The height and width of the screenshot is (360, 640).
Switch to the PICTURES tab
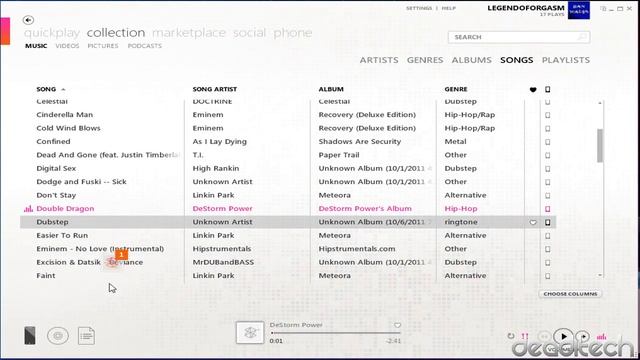click(x=103, y=46)
